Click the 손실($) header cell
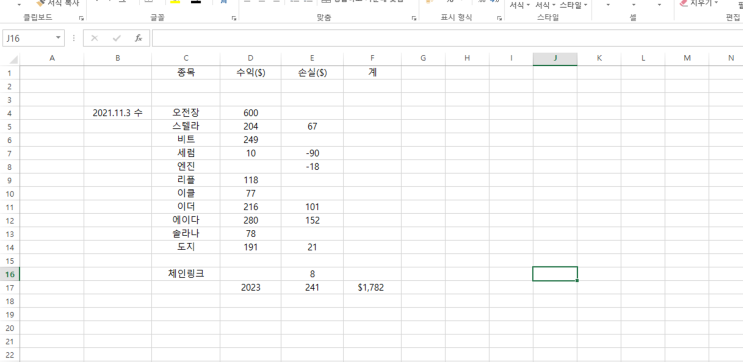The width and height of the screenshot is (743, 362). 312,72
